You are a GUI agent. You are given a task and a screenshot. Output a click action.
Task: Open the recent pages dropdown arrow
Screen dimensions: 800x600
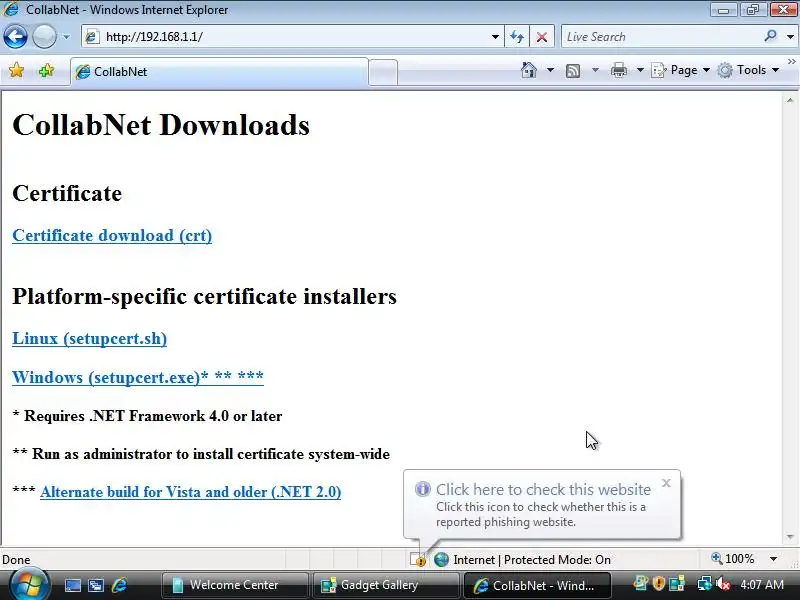point(66,37)
